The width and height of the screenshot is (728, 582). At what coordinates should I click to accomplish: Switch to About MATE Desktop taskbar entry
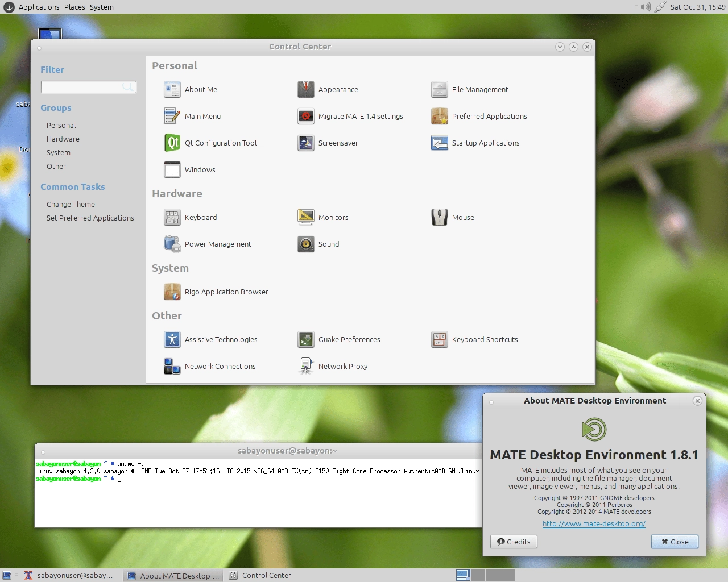click(173, 575)
